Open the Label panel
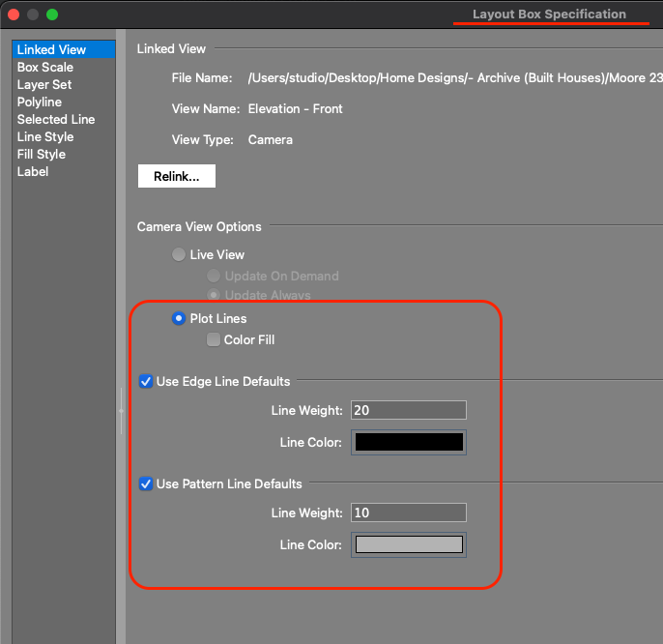This screenshot has width=663, height=644. point(32,171)
